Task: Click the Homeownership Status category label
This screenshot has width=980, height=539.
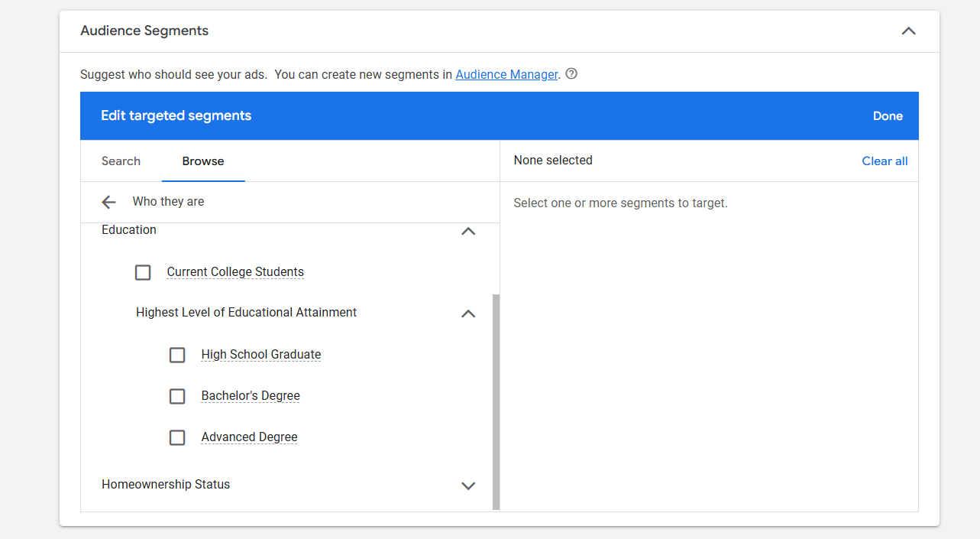Action: (166, 485)
